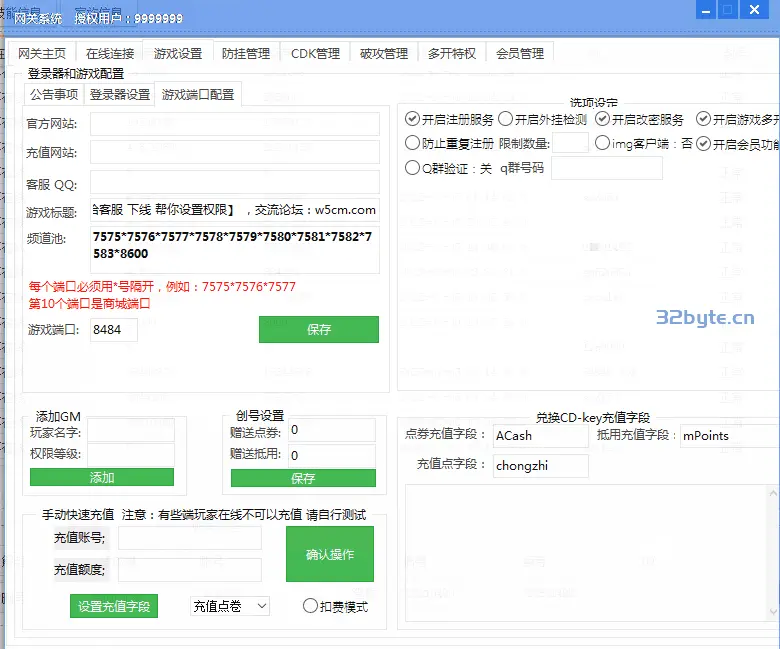Select the 公告事项 sub-tab
Screen dimensions: 780x649
[x=54, y=94]
